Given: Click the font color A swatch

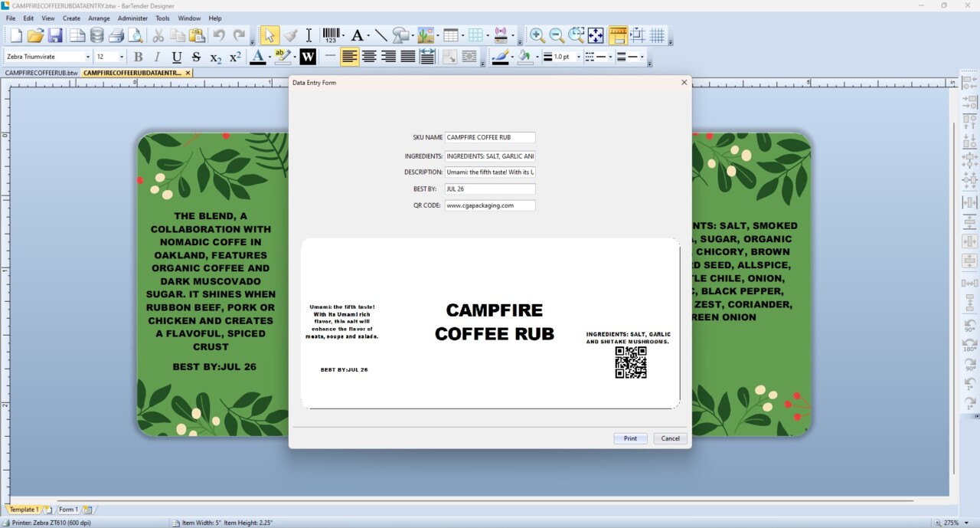Looking at the screenshot, I should click(258, 57).
